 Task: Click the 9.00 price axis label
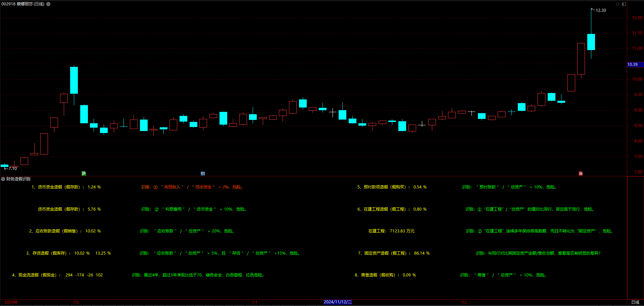[638, 110]
